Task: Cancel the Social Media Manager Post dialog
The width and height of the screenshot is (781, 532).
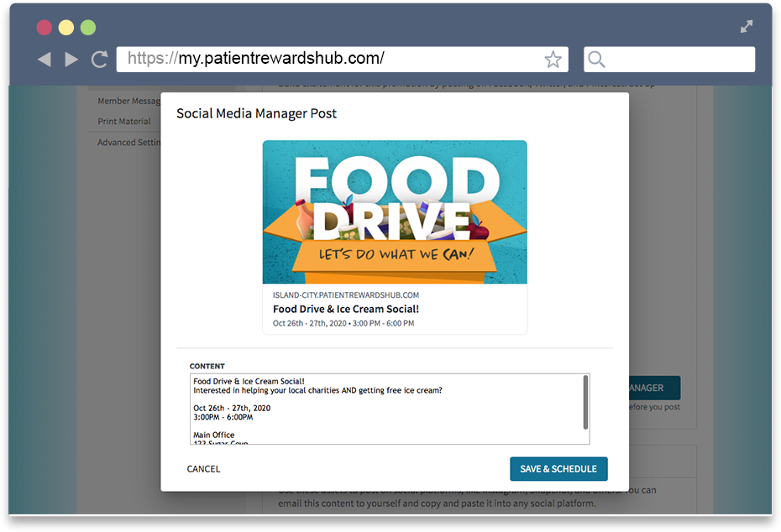Action: tap(203, 469)
